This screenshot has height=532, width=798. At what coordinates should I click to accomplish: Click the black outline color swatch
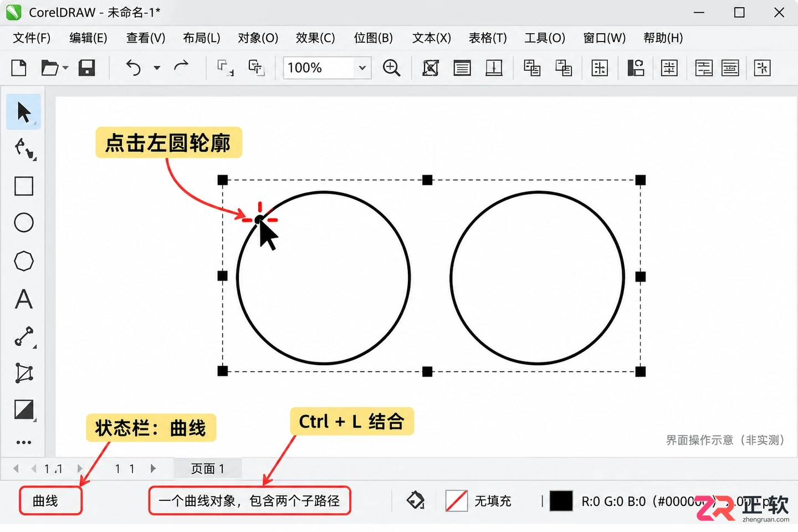(561, 501)
